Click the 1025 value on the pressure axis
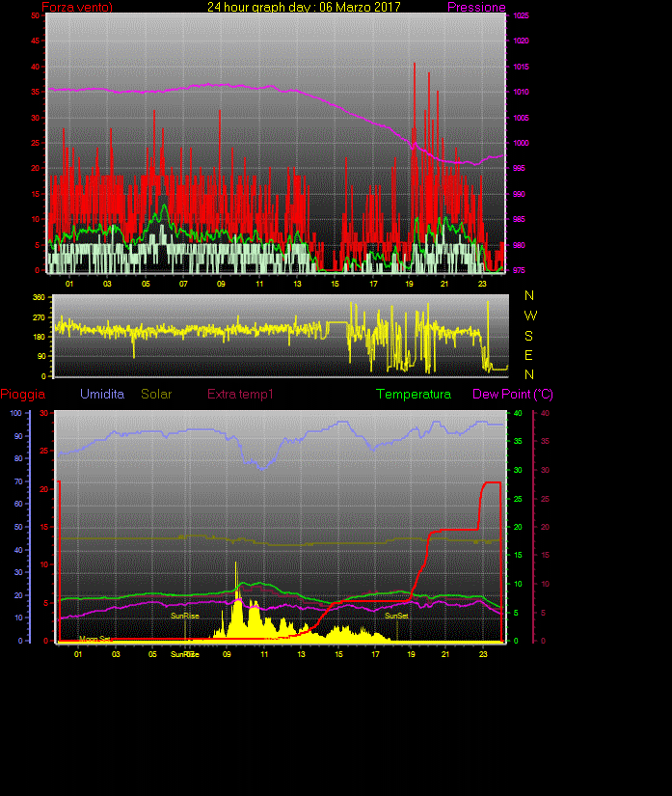The height and width of the screenshot is (796, 672). 520,16
